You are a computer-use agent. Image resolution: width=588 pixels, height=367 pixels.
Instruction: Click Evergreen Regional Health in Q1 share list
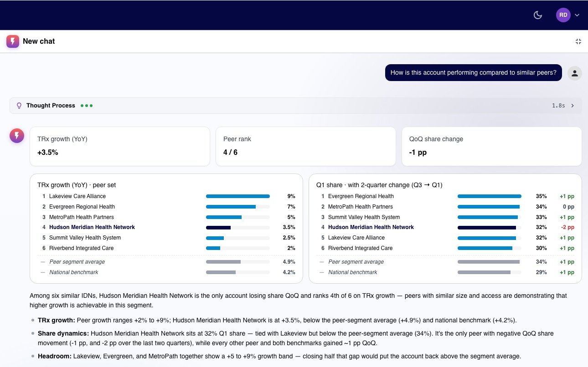pos(361,196)
